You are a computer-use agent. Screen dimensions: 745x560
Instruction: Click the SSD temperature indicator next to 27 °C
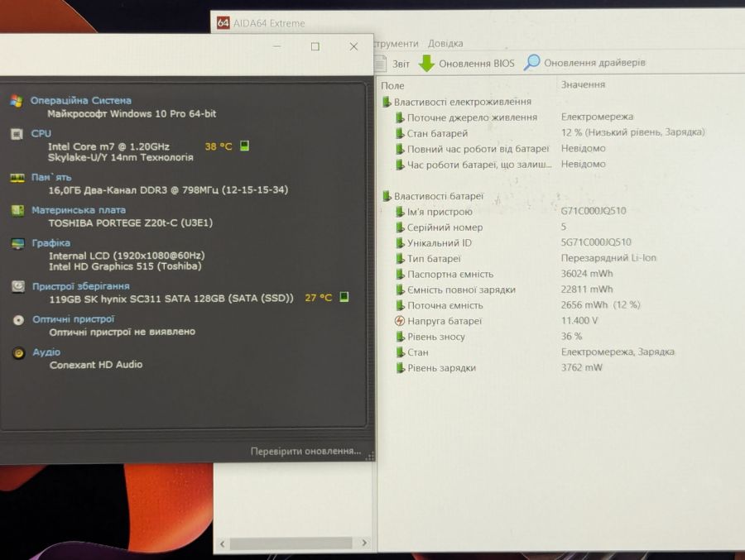pos(344,297)
